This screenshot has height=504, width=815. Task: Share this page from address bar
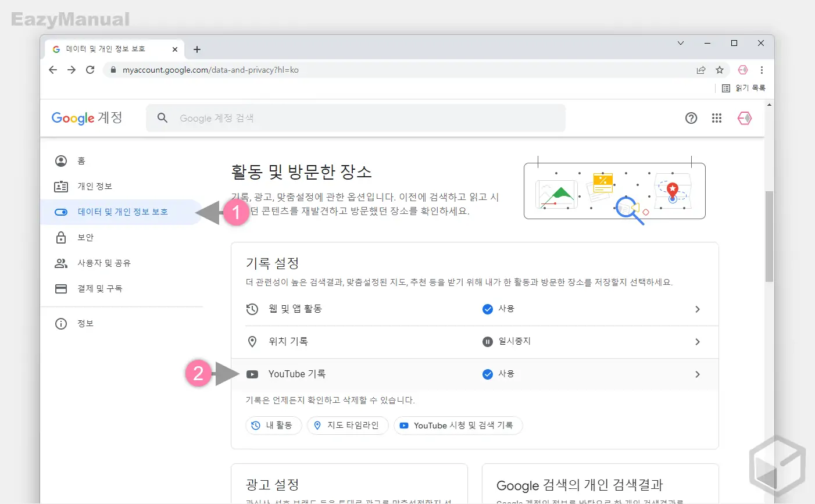(x=701, y=70)
